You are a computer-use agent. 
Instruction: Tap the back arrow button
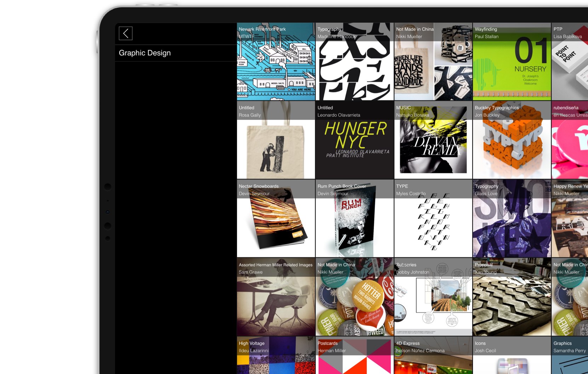[126, 33]
